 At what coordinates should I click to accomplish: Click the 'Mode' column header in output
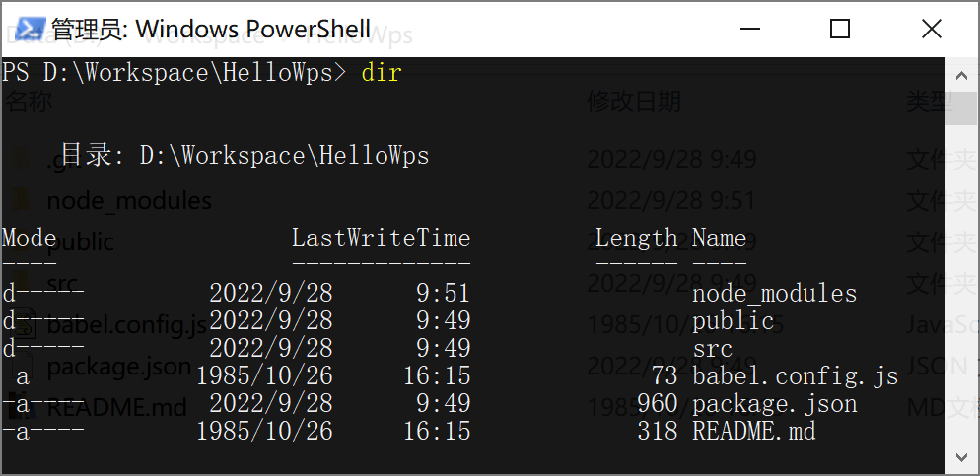30,238
